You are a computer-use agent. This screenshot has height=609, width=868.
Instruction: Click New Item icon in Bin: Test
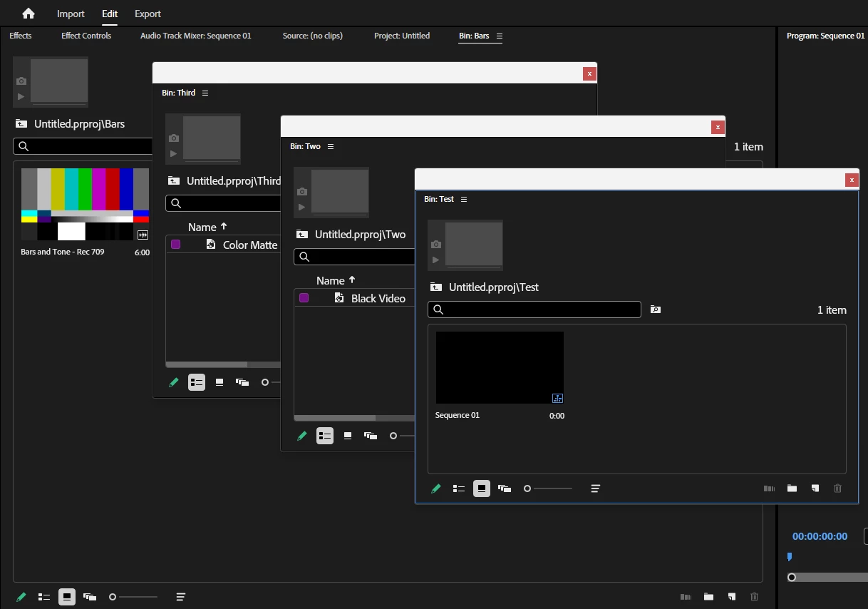click(x=815, y=488)
